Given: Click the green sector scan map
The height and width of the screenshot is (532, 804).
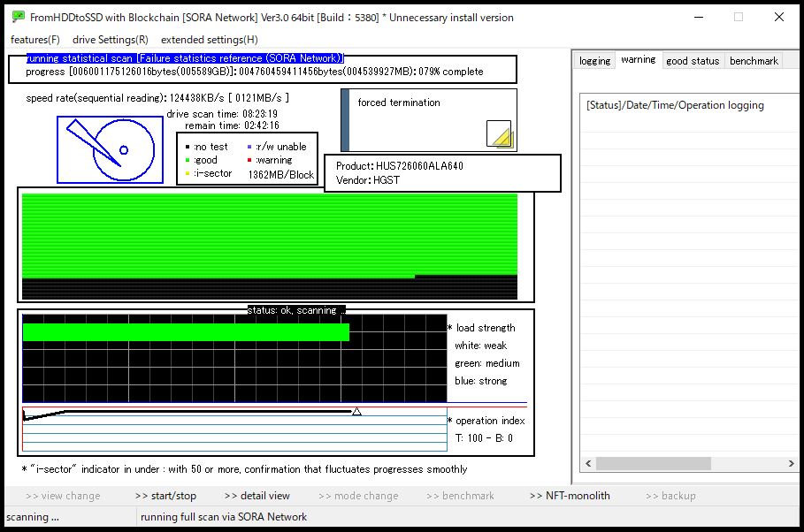Looking at the screenshot, I should pyautogui.click(x=270, y=236).
